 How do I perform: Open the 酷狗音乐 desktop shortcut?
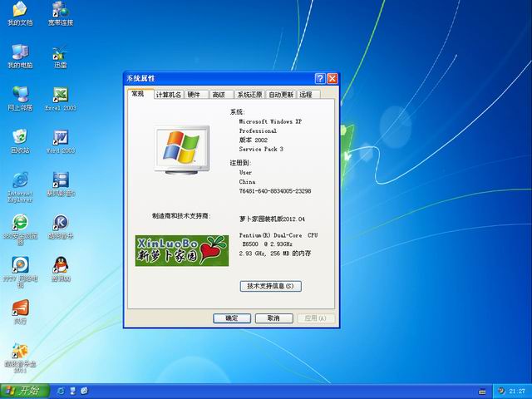tap(61, 227)
